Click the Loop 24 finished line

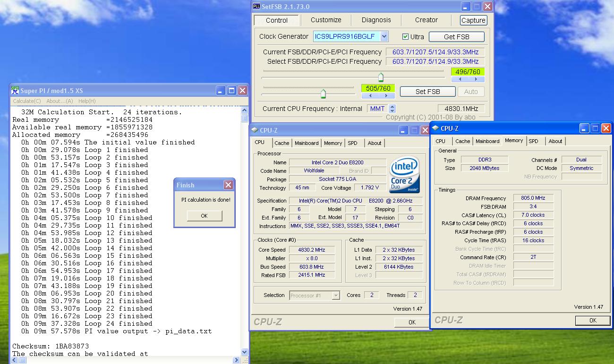[x=87, y=323]
